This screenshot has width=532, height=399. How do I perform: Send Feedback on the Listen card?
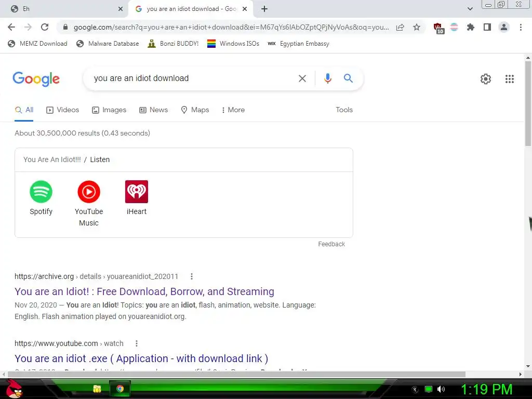point(331,244)
